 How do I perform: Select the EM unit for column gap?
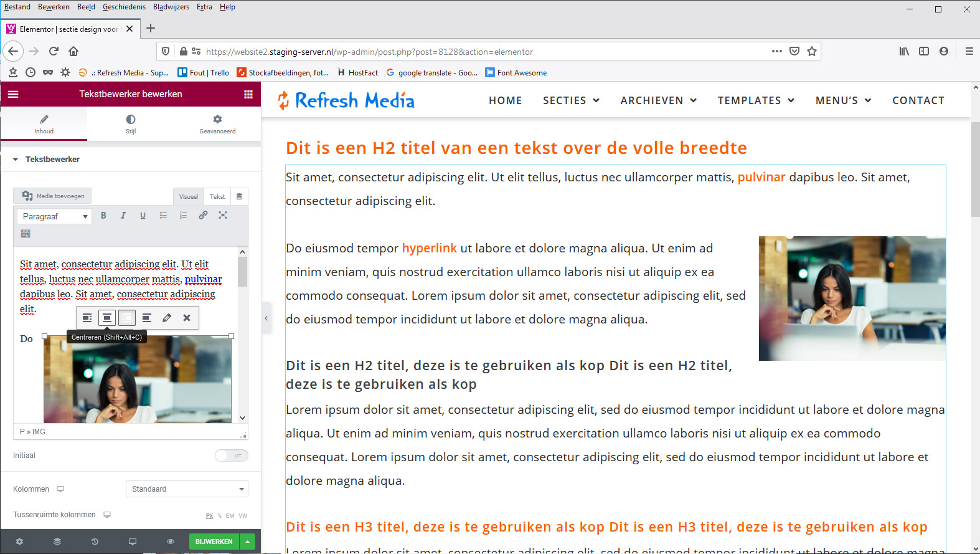pos(230,516)
